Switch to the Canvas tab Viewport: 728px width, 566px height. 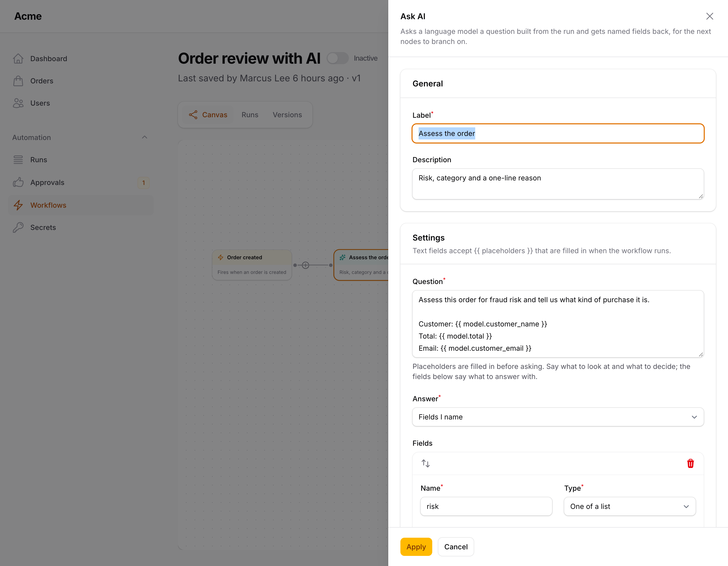208,115
